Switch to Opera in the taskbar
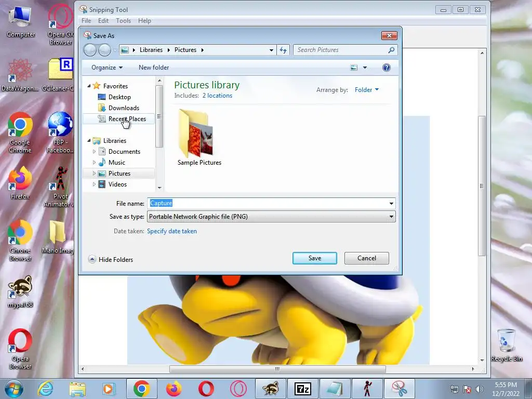This screenshot has height=399, width=532. point(206,389)
